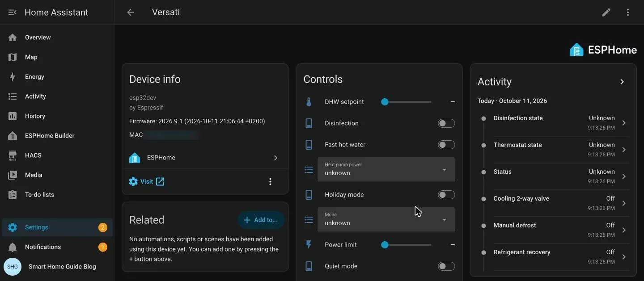This screenshot has height=281, width=644.
Task: Click the Firmware: 2026.9.1 version text
Action: coord(197,121)
